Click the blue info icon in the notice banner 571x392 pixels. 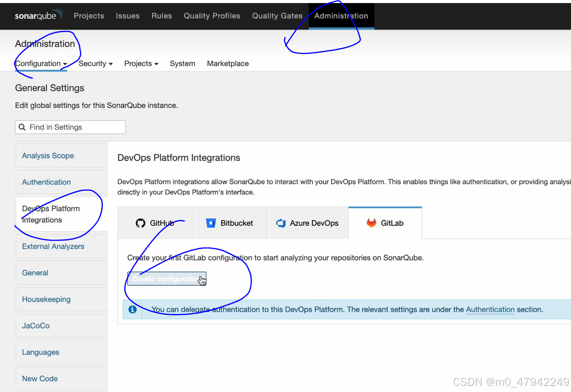[133, 309]
